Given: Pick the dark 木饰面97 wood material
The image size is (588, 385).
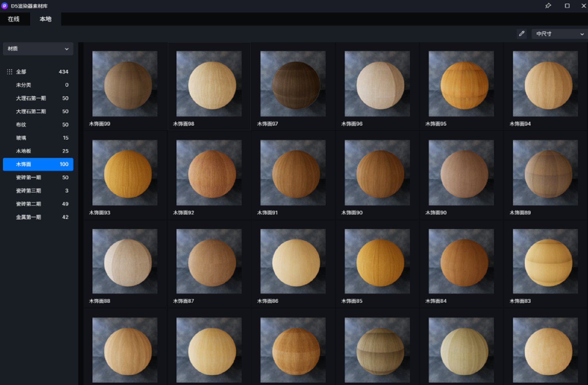Looking at the screenshot, I should click(293, 84).
